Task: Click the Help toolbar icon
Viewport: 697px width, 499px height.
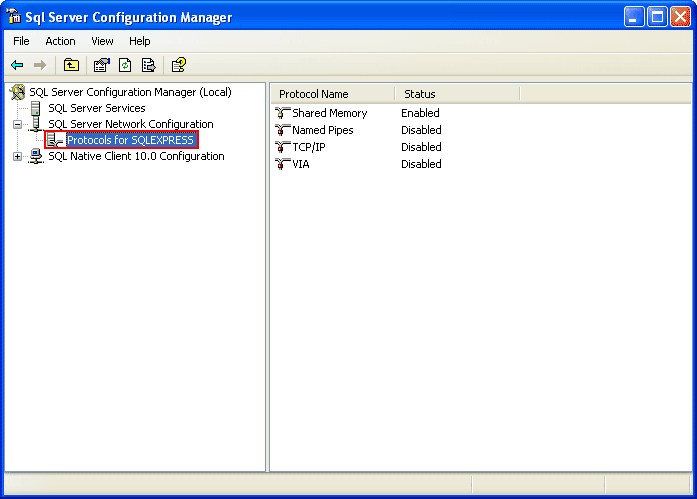Action: point(178,65)
